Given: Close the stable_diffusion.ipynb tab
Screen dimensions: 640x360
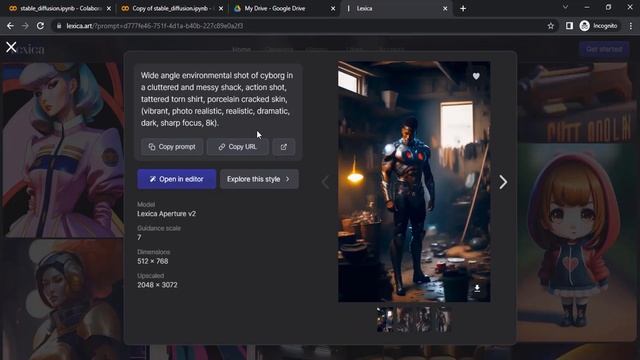Looking at the screenshot, I should (x=109, y=9).
